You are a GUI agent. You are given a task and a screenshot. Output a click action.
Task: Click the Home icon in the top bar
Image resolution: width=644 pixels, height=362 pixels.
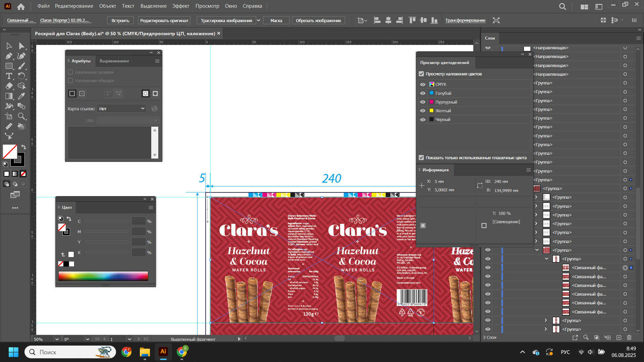tap(21, 6)
